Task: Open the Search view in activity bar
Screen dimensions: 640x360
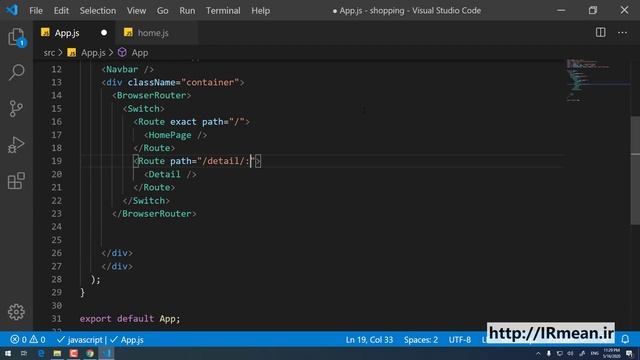Action: (x=16, y=72)
